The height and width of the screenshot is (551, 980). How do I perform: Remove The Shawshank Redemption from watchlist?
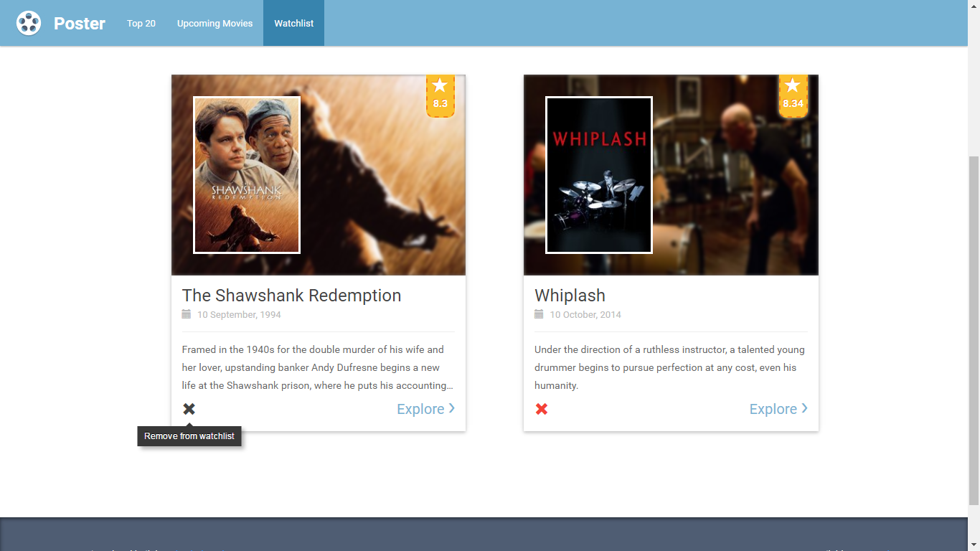[189, 409]
